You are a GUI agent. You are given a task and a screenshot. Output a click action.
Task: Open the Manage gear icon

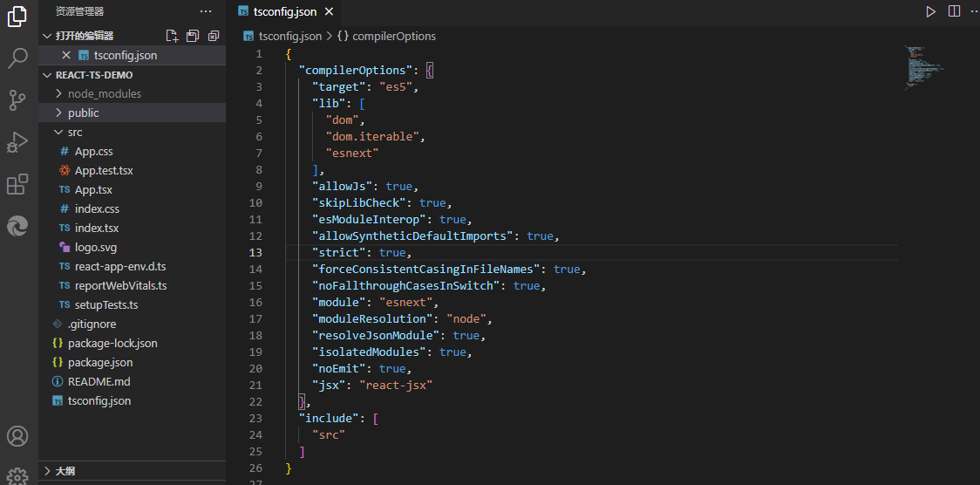tap(17, 476)
